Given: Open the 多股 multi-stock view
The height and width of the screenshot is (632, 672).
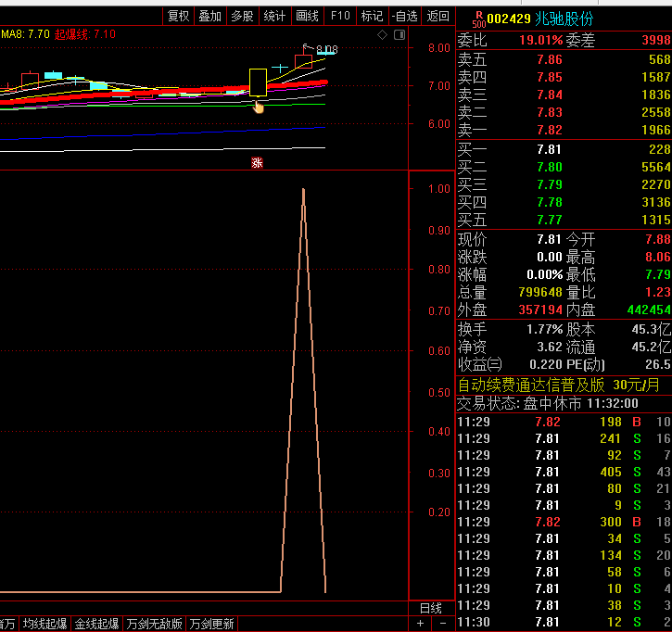Looking at the screenshot, I should [x=242, y=16].
